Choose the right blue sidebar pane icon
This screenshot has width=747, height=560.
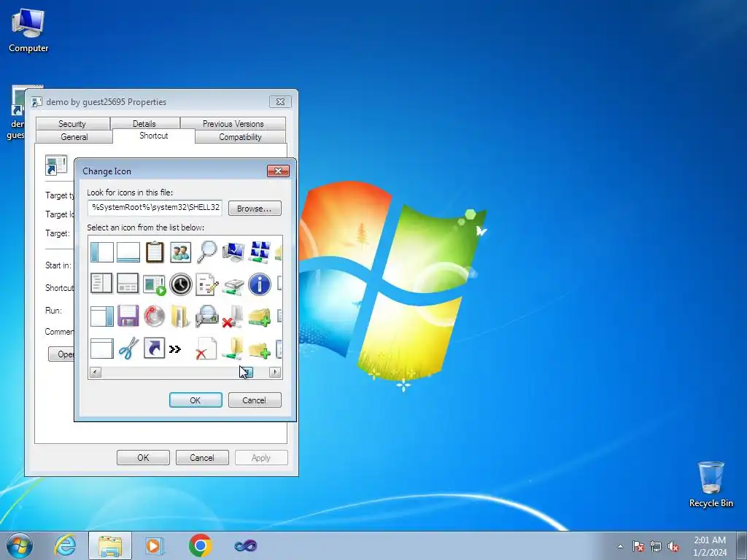tap(102, 316)
